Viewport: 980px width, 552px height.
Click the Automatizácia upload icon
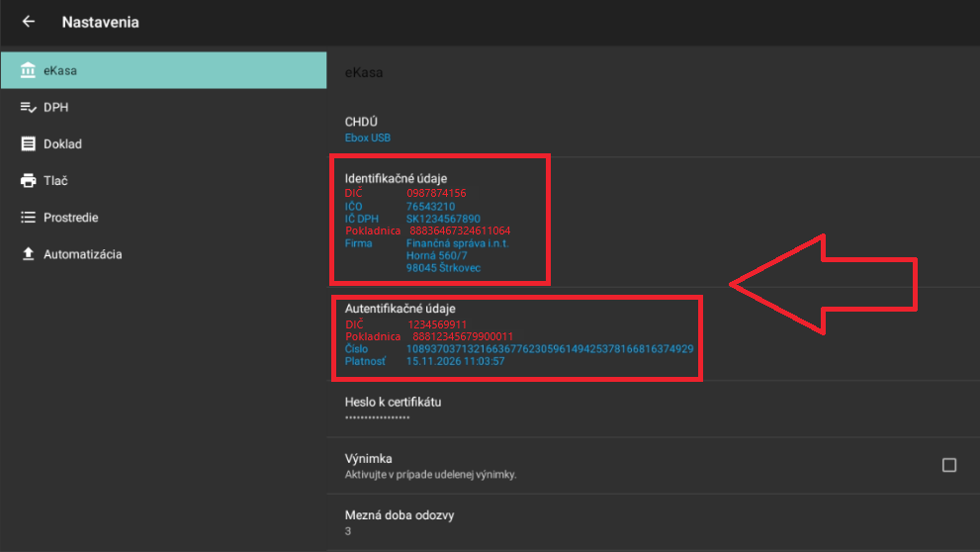(x=28, y=254)
